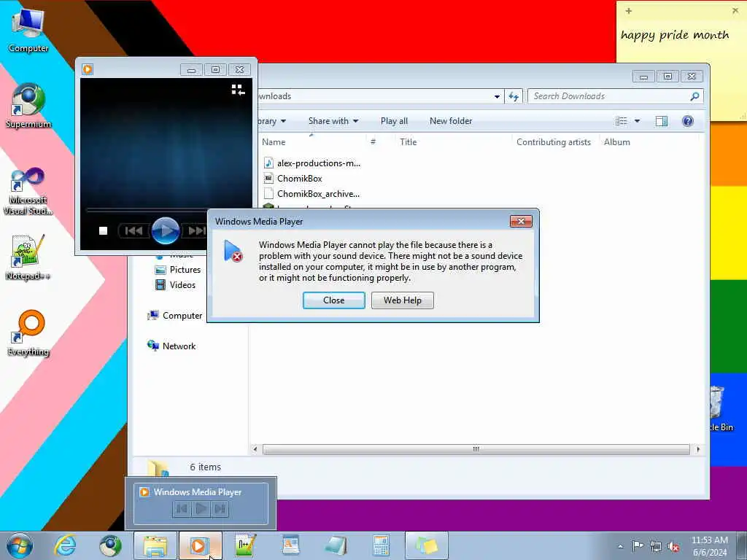This screenshot has height=560, width=747.
Task: Select the Microsoft Visual Studio desktop shortcut
Action: click(28, 192)
